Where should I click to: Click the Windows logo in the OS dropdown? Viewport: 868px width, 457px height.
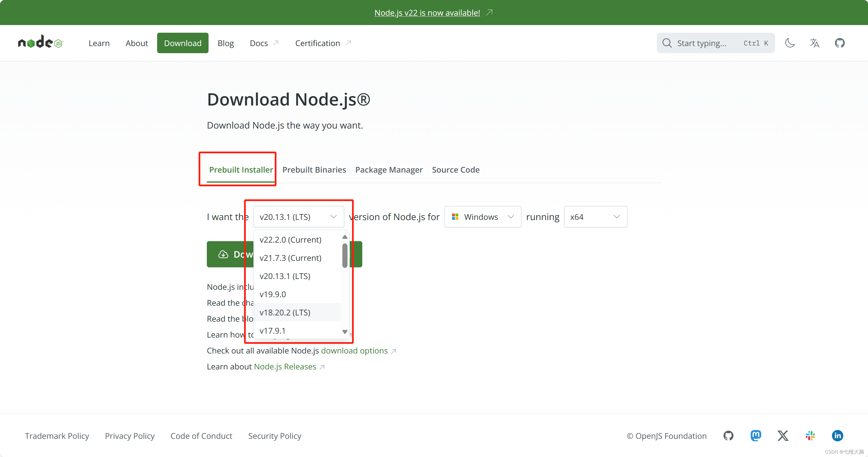[455, 216]
